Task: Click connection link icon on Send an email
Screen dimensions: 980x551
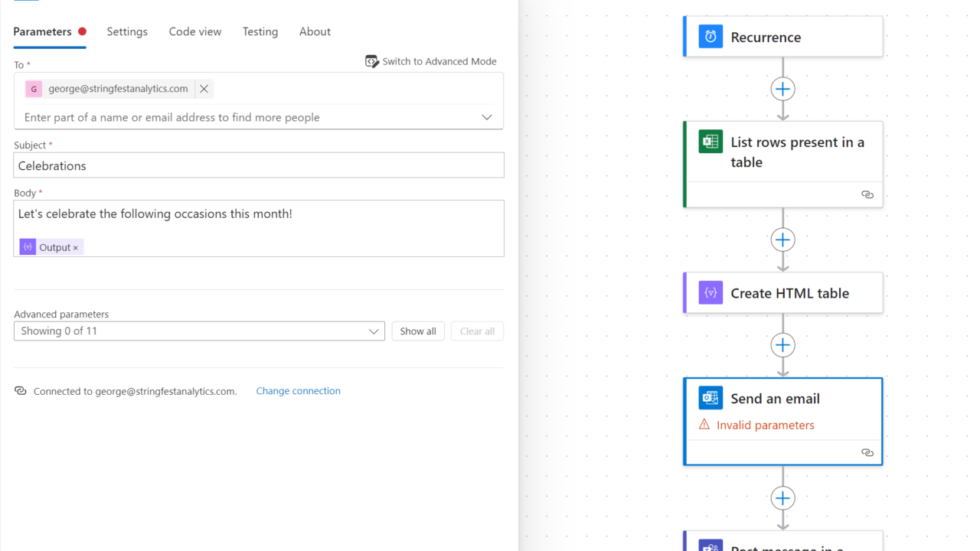Action: pyautogui.click(x=867, y=452)
